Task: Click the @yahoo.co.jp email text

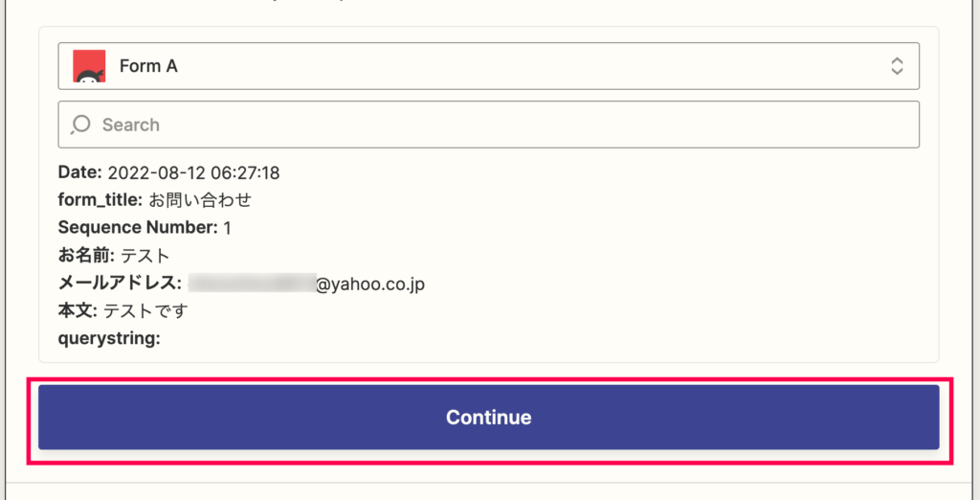Action: coord(370,284)
